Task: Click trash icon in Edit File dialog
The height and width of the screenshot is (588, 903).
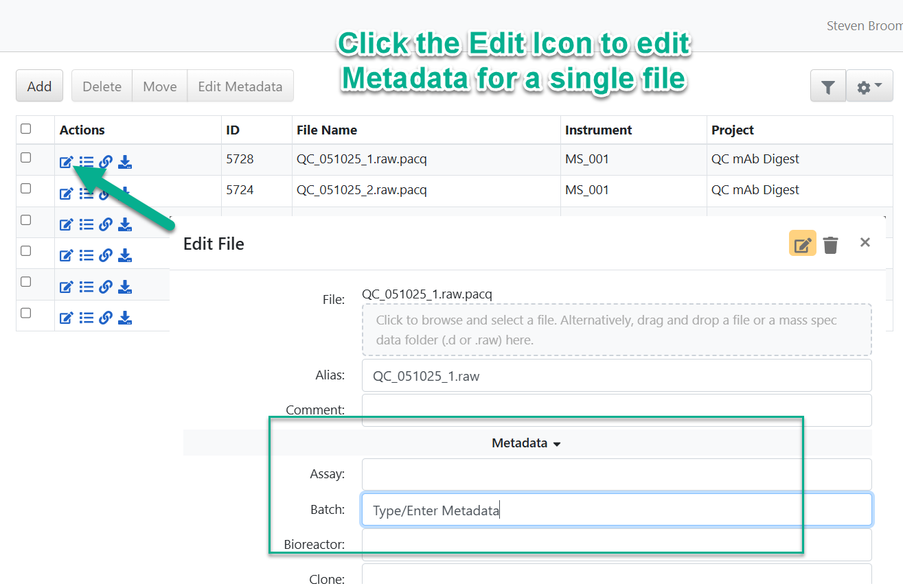Action: (831, 244)
